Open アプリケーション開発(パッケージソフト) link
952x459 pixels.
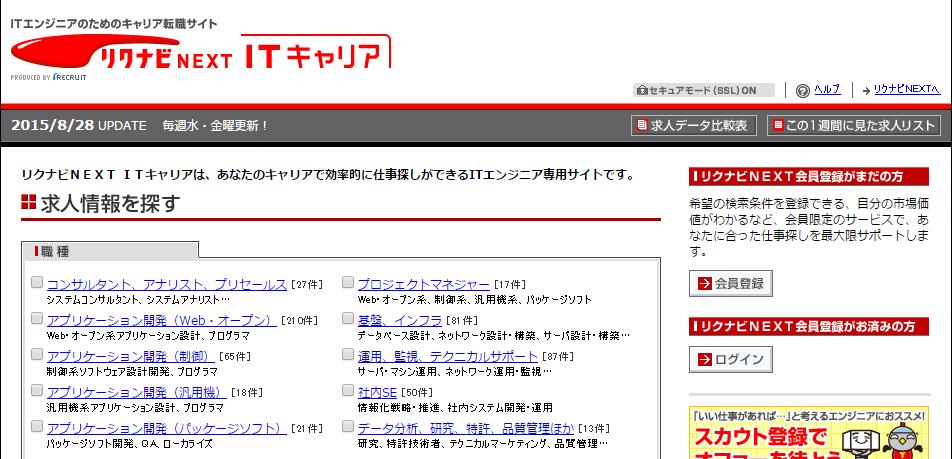coord(166,428)
